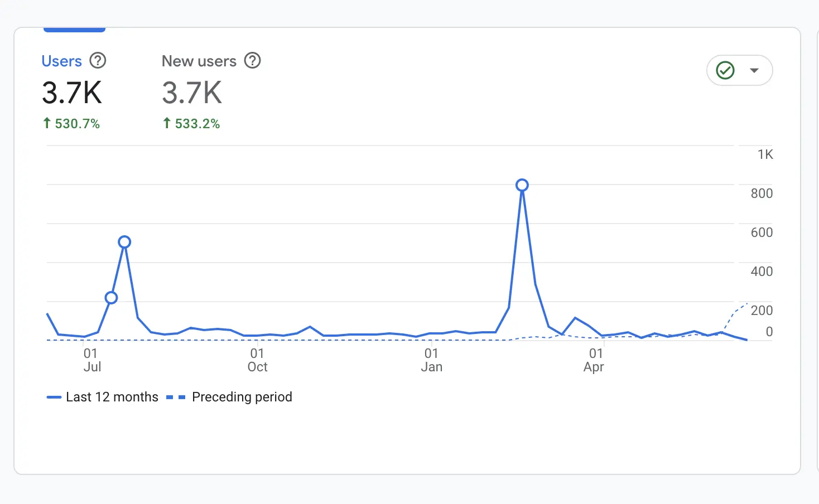Click the blue tab indicator bar above Users

click(74, 29)
